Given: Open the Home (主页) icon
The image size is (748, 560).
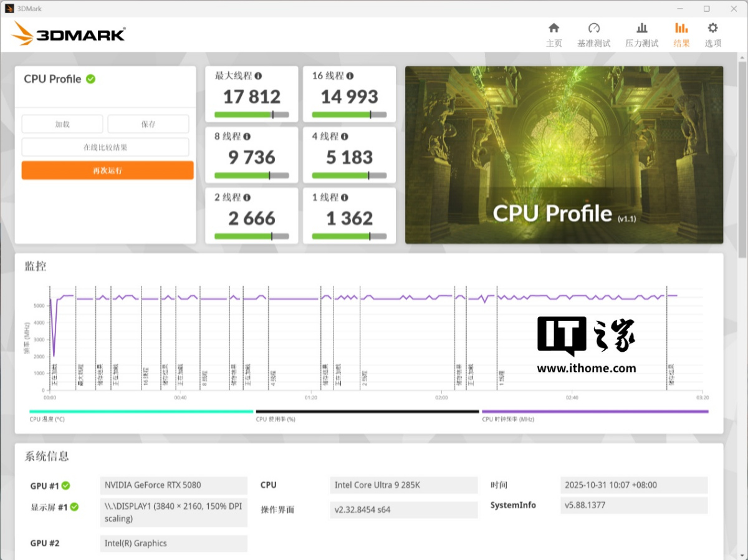Looking at the screenshot, I should [554, 28].
